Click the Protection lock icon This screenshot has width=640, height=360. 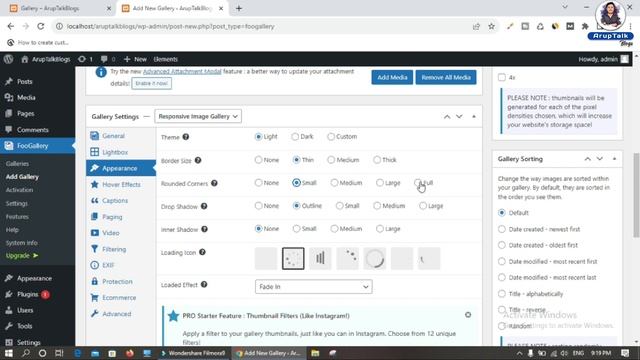(95, 281)
